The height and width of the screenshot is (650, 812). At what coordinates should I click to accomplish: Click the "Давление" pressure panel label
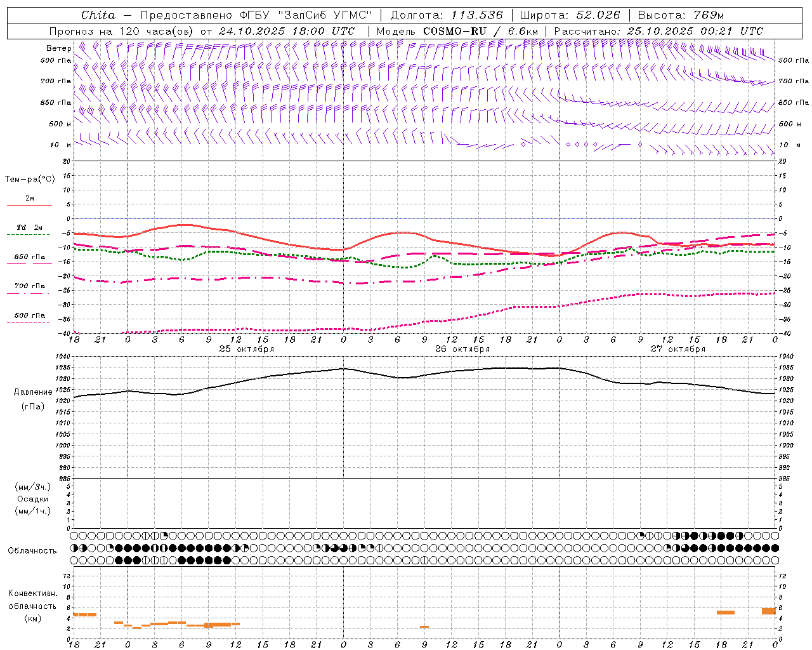click(x=33, y=392)
